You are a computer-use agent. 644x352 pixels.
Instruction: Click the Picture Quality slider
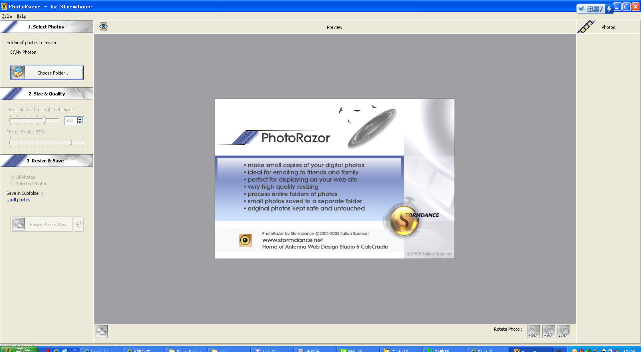click(46, 142)
